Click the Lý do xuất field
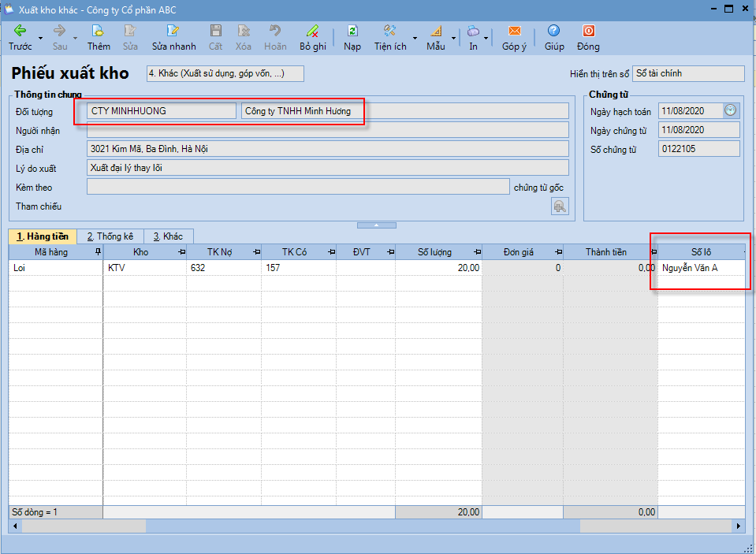This screenshot has height=554, width=756. pos(328,168)
